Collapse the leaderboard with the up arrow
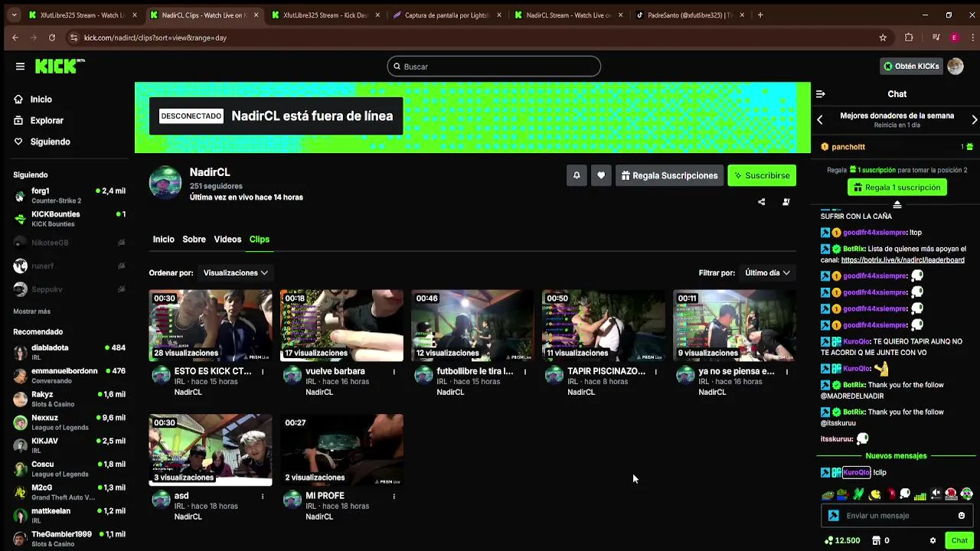980x551 pixels. (x=897, y=204)
